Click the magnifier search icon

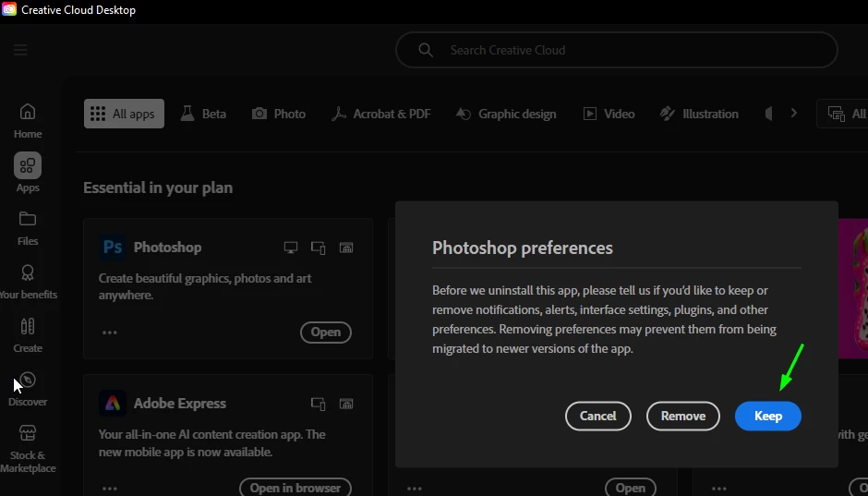click(x=425, y=50)
